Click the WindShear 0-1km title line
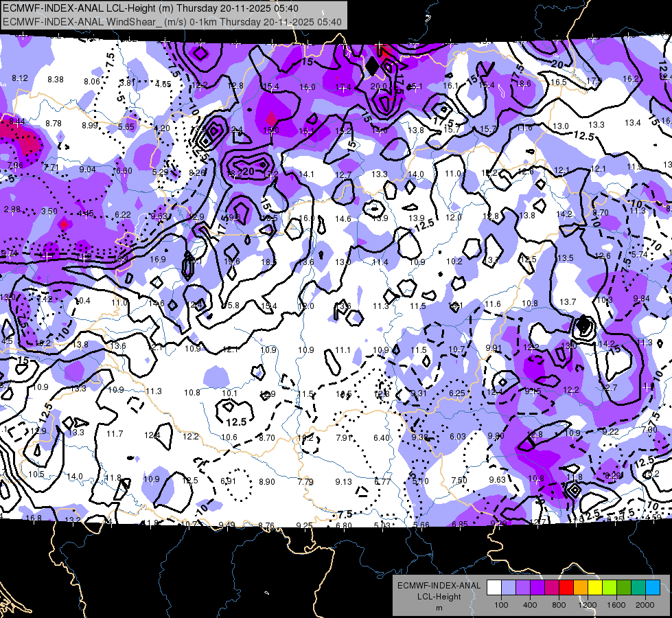 point(172,22)
